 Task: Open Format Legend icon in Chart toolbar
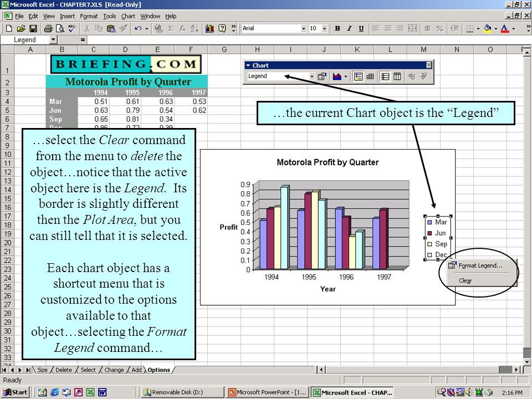(x=321, y=76)
